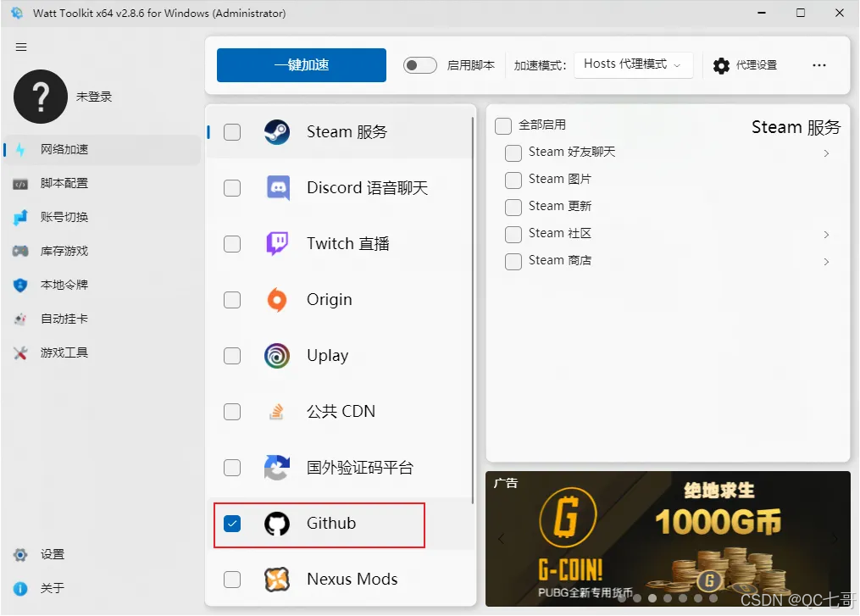Open the PUBG 1000G币 ad banner
This screenshot has height=616, width=860.
click(x=668, y=539)
